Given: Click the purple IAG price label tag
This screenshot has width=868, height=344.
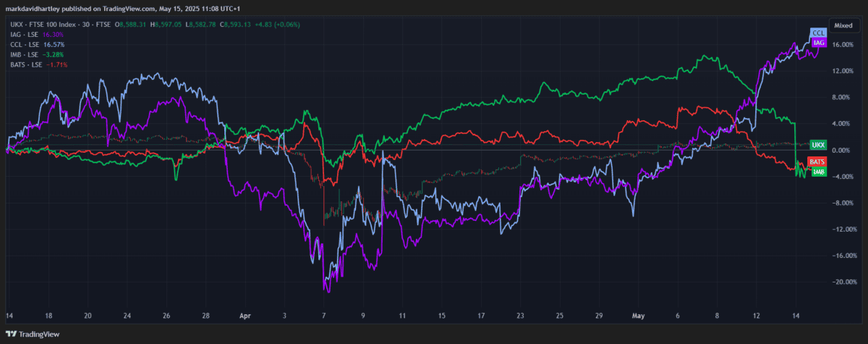Looking at the screenshot, I should pos(818,43).
